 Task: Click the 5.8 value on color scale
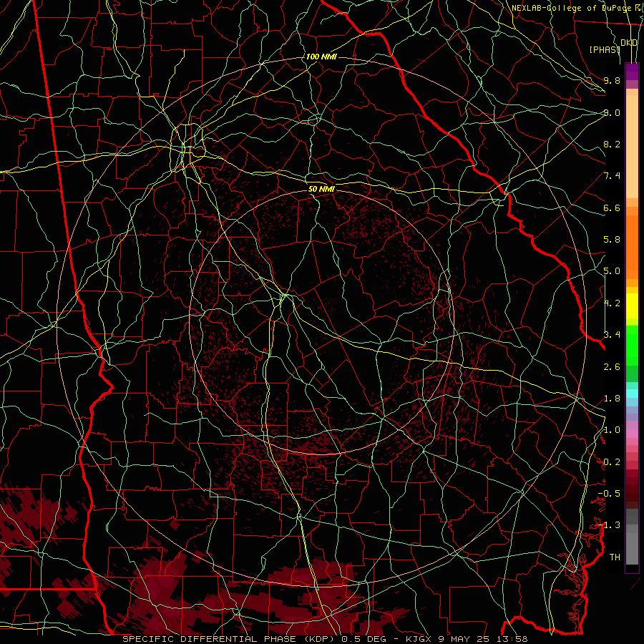(x=612, y=240)
